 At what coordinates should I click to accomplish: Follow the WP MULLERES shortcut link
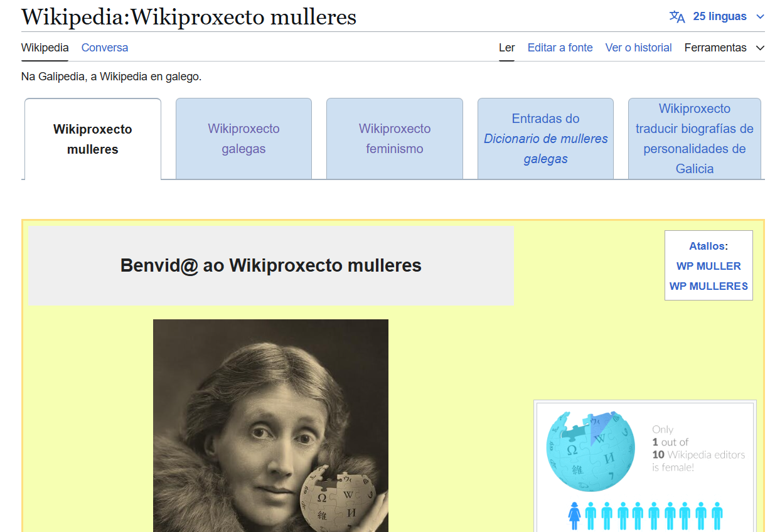point(709,286)
